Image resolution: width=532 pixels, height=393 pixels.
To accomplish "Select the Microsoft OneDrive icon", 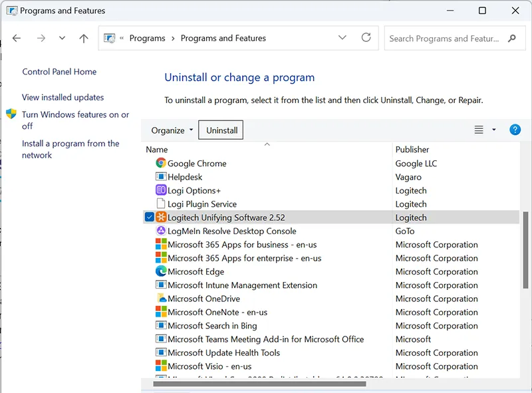I will pyautogui.click(x=160, y=299).
